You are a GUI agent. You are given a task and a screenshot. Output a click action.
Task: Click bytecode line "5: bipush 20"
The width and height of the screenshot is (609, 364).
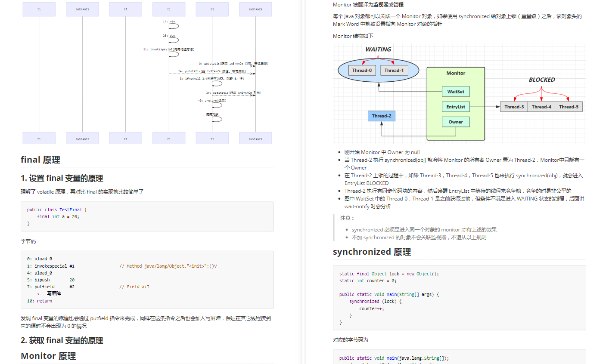pos(50,280)
